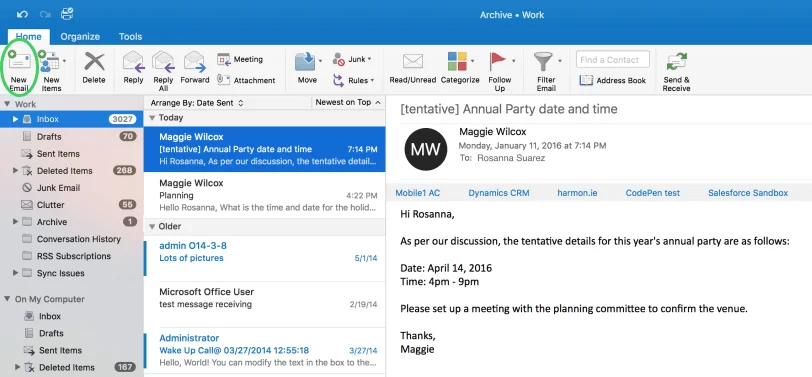Click the Rules icon

point(339,80)
